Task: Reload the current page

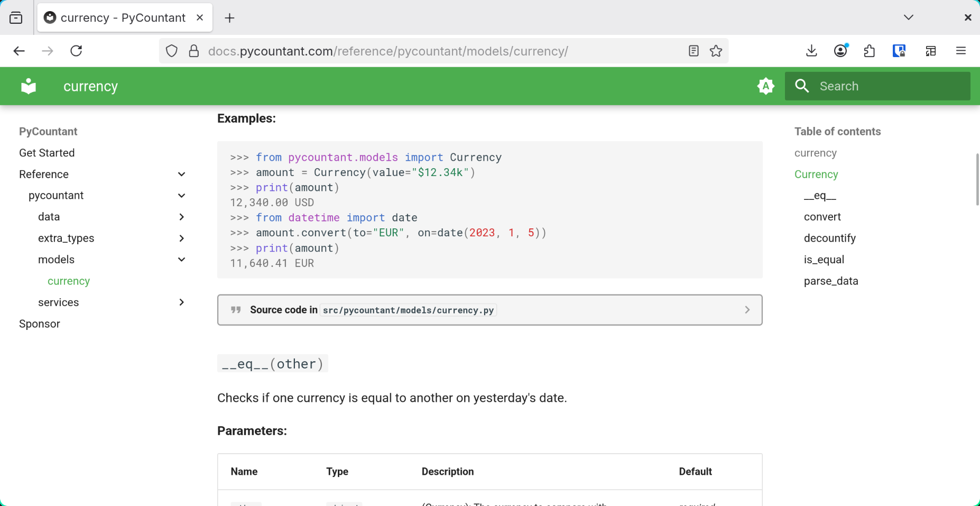Action: [76, 51]
